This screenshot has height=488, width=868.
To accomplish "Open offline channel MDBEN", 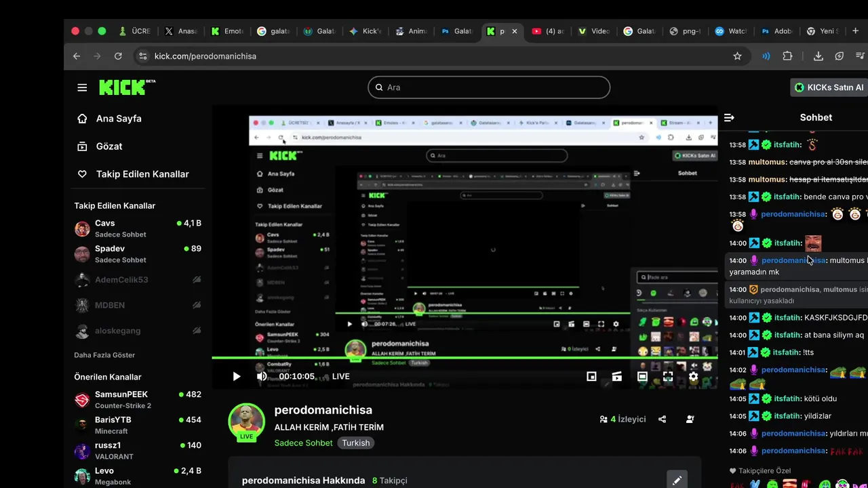I will point(138,305).
